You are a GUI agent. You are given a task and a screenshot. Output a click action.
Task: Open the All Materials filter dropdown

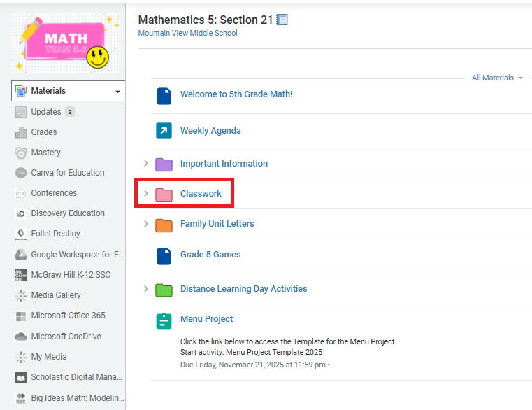point(497,78)
